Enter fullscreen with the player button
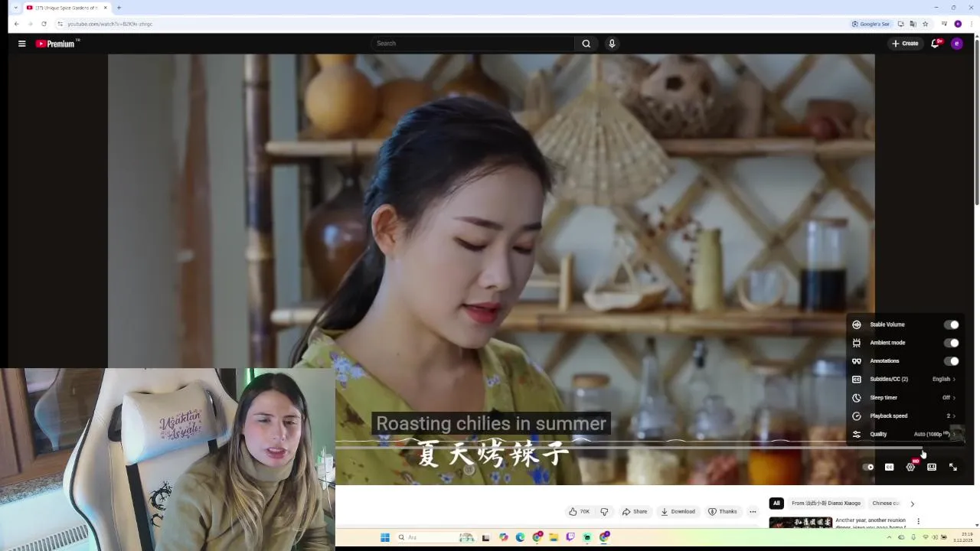The height and width of the screenshot is (551, 980). pos(953,467)
